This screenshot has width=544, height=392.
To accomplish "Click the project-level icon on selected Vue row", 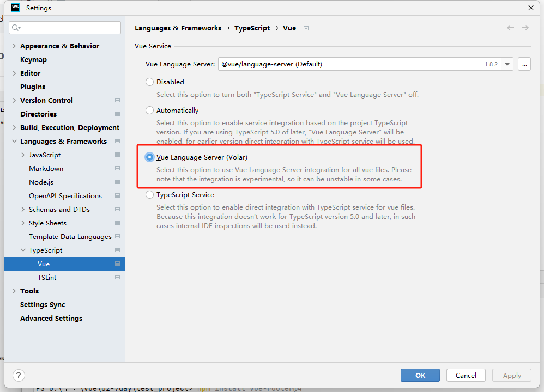I will (118, 264).
